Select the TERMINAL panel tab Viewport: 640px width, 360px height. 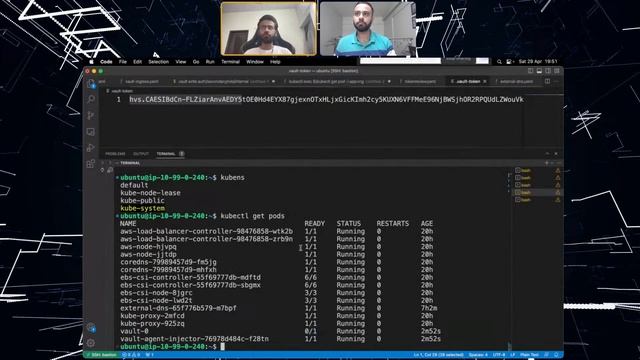(x=166, y=154)
